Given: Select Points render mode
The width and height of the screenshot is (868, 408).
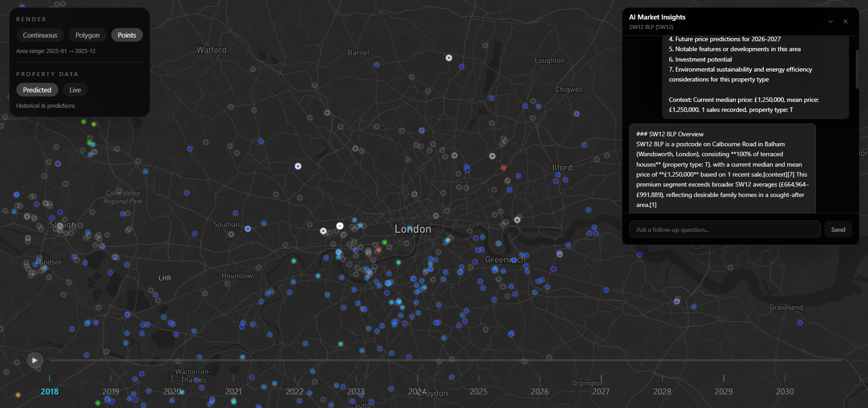Looking at the screenshot, I should (127, 35).
